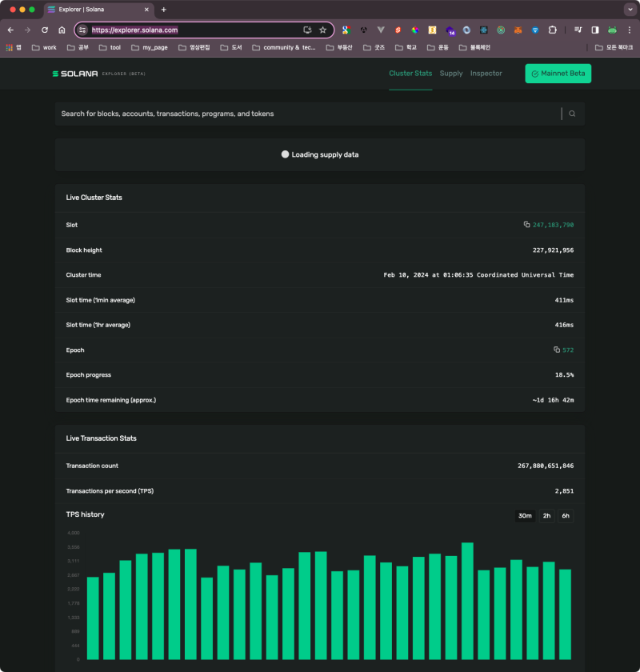This screenshot has width=640, height=672.
Task: Click the cluster time Feb 10, 2024 value
Action: point(478,274)
